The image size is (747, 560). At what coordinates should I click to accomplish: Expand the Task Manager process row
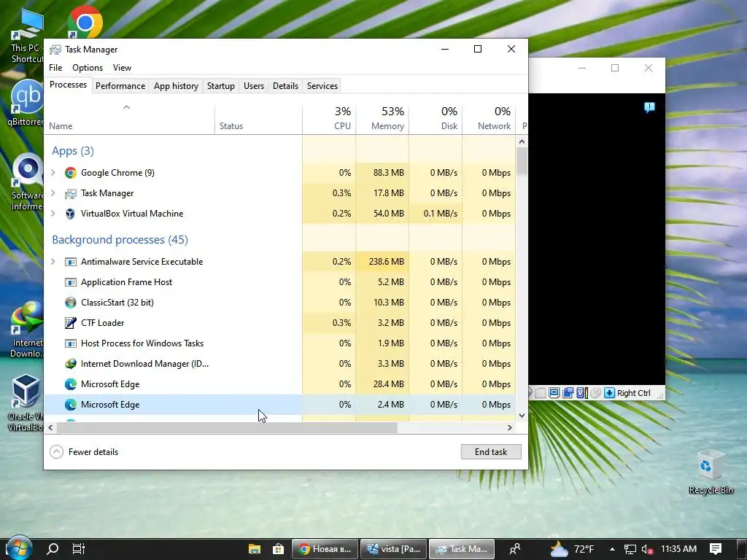pyautogui.click(x=53, y=193)
